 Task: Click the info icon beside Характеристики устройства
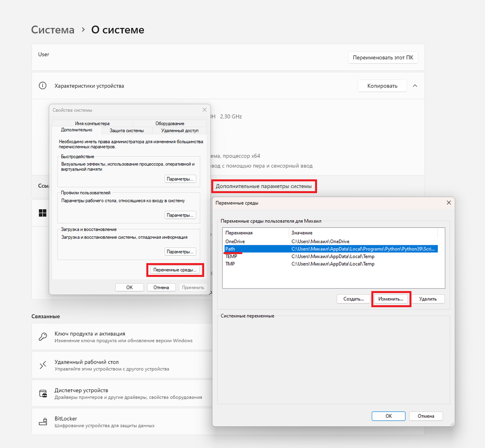[42, 86]
